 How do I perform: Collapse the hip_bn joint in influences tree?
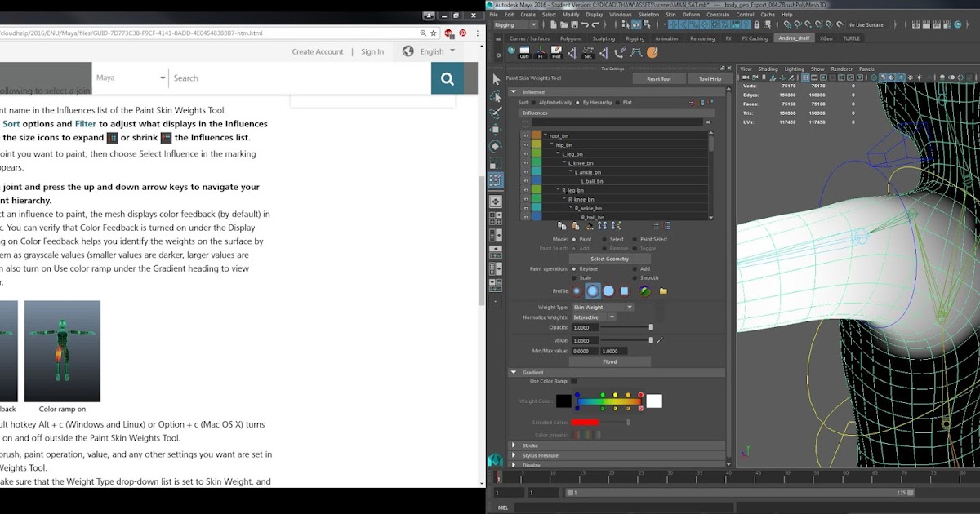[x=551, y=144]
